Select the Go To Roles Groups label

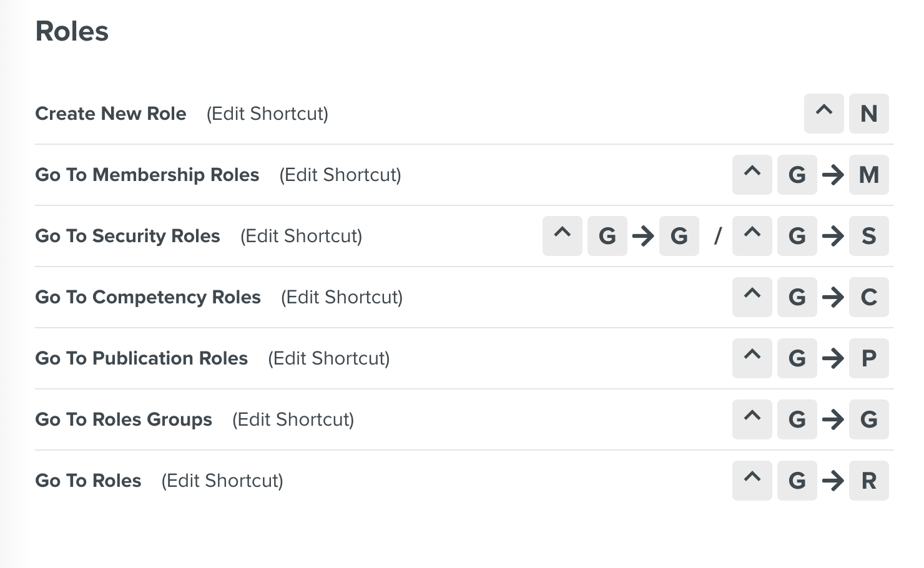124,419
